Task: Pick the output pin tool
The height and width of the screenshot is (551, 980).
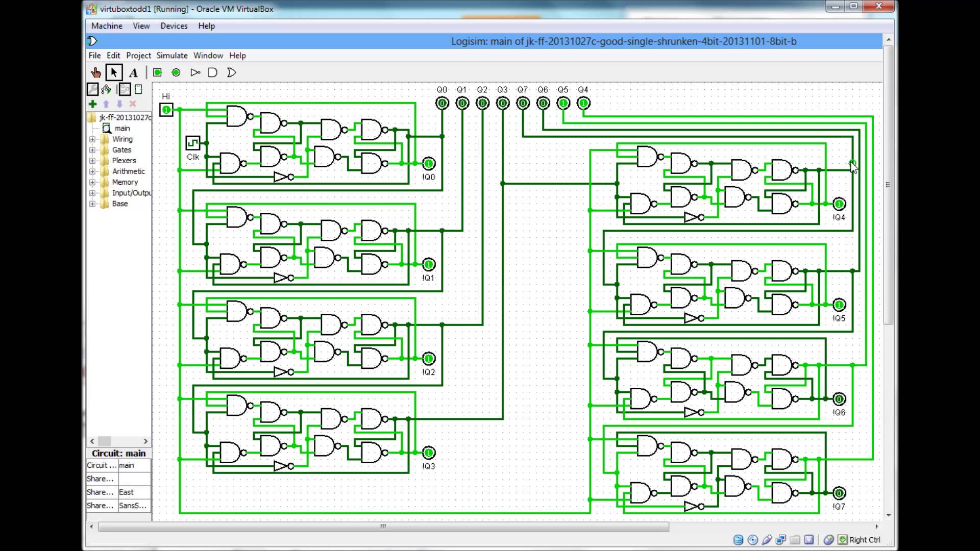Action: (176, 72)
